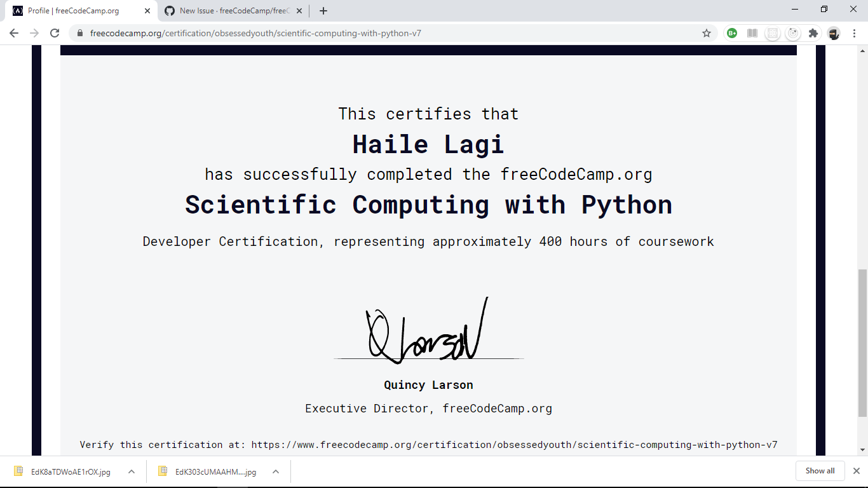Click Scientific Computing with Python heading

[428, 205]
